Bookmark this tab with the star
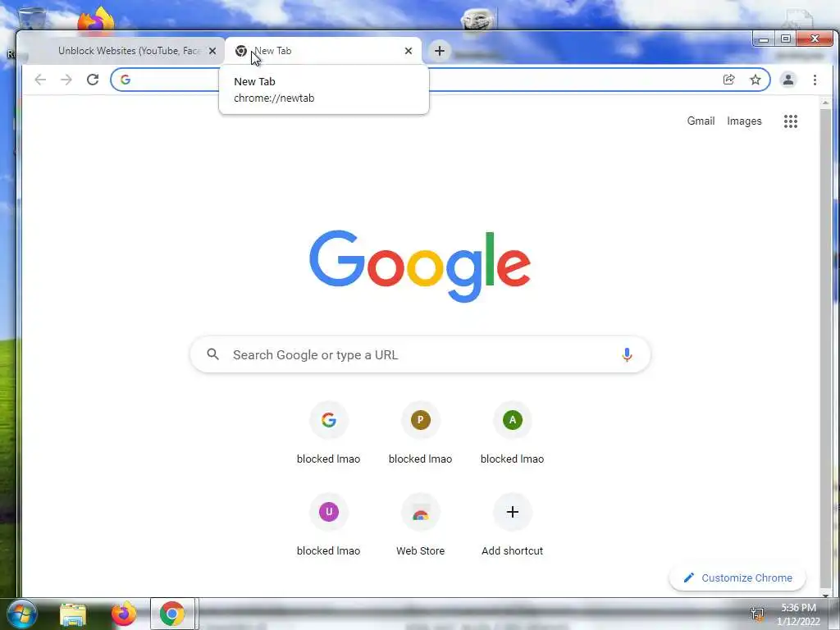This screenshot has width=840, height=630. (756, 80)
